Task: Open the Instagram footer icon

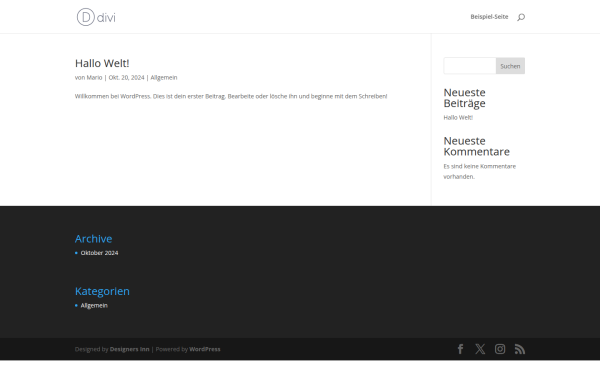Action: point(500,349)
